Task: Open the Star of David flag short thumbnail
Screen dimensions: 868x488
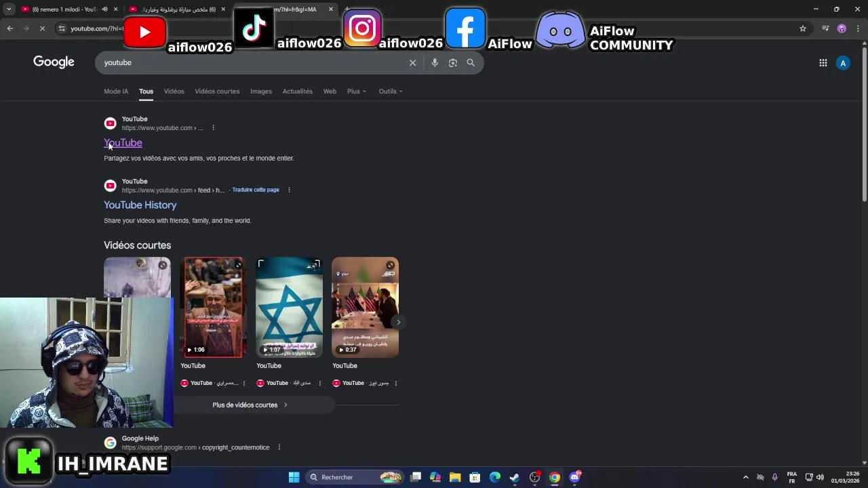Action: tap(289, 307)
